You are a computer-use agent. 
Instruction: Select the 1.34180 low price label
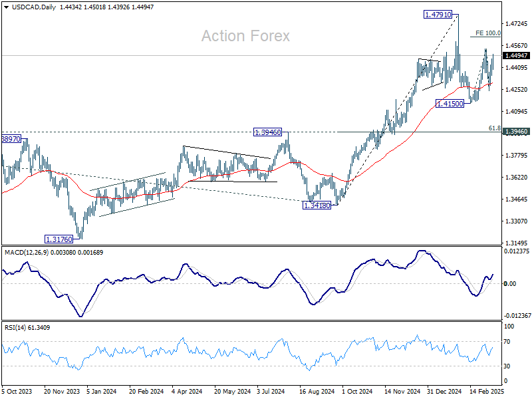click(317, 205)
